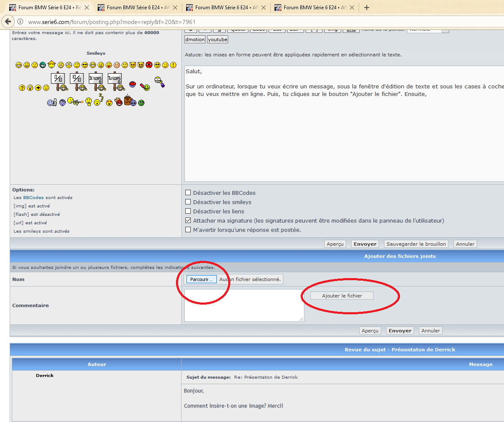This screenshot has height=422, width=504.
Task: Insert the coffee mug smiley
Action: tap(128, 101)
